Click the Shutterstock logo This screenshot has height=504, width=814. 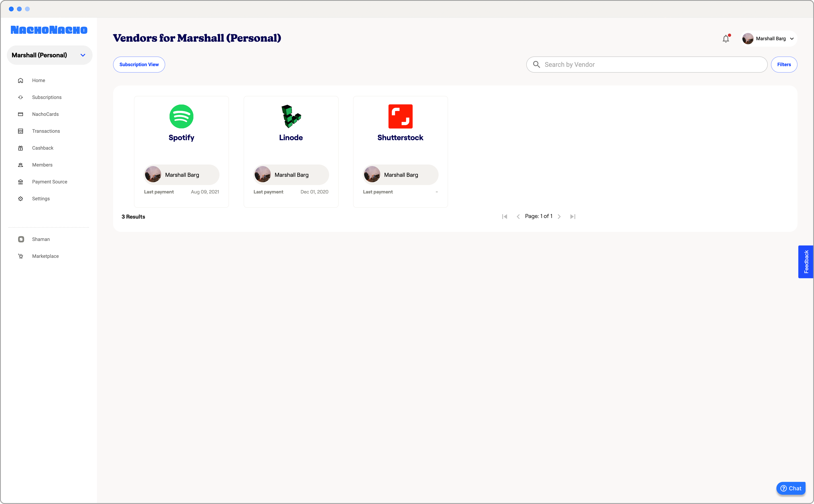pos(401,116)
